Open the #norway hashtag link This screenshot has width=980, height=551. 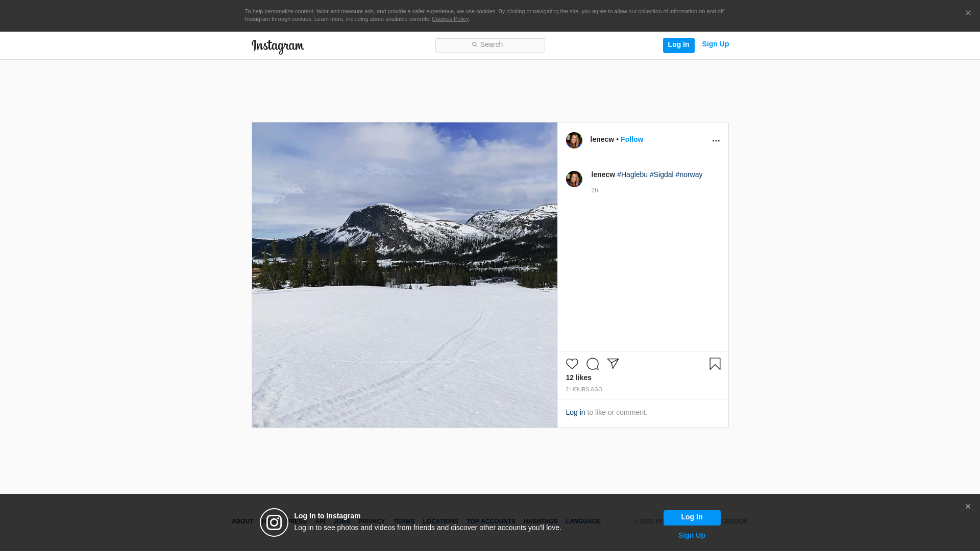pyautogui.click(x=689, y=174)
